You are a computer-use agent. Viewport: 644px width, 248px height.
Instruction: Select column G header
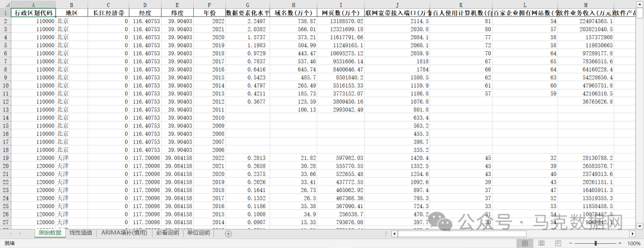247,5
